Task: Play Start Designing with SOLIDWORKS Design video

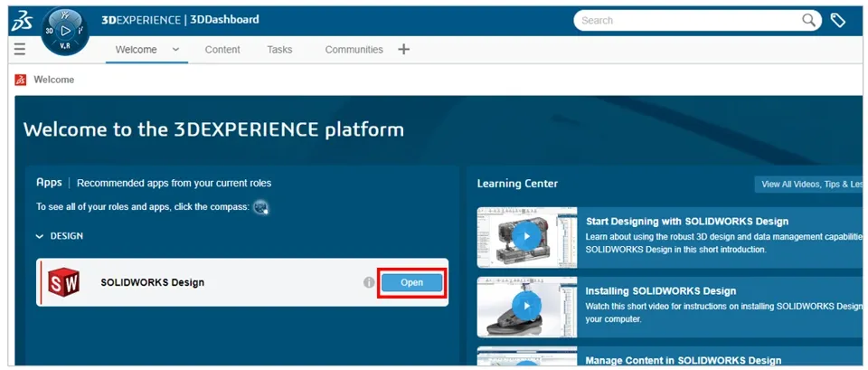Action: tap(527, 237)
